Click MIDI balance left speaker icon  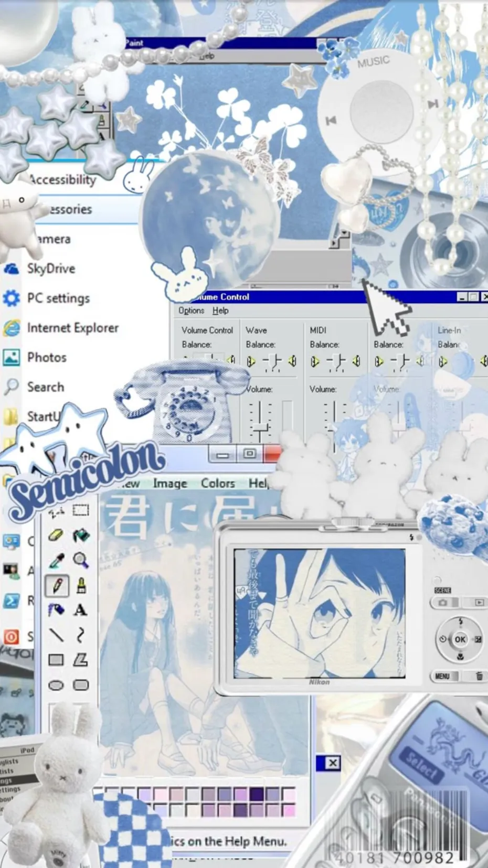[x=315, y=361]
